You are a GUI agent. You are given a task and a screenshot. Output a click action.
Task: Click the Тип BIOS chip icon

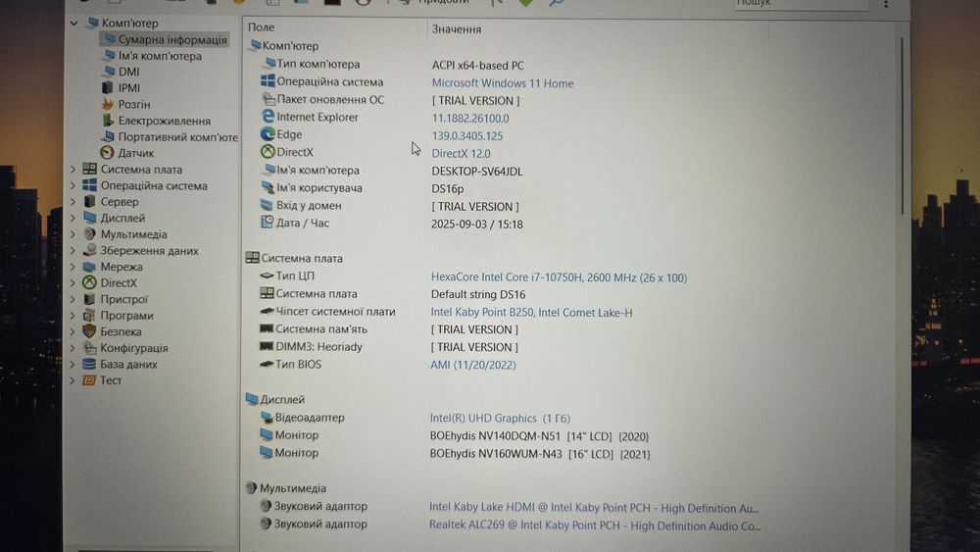click(x=267, y=364)
